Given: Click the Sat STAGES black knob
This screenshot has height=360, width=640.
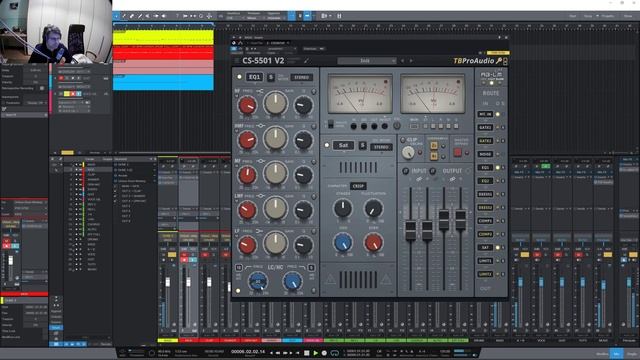Looking at the screenshot, I should click(x=343, y=208).
